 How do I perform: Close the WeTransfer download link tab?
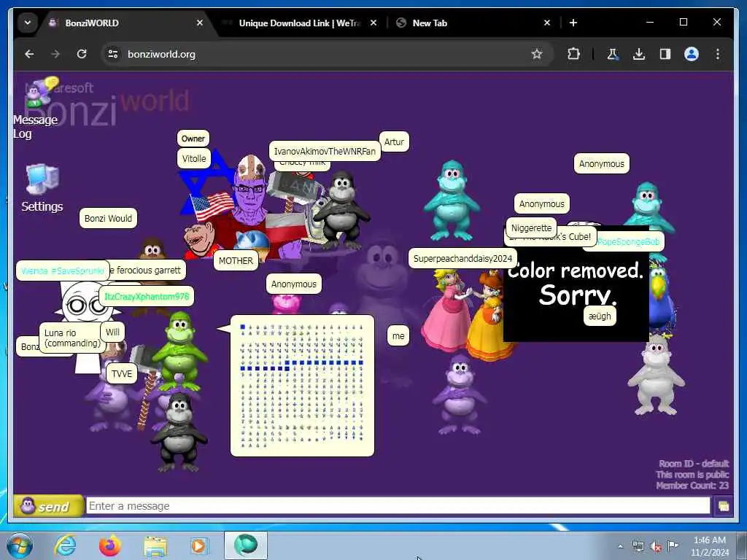click(x=373, y=23)
